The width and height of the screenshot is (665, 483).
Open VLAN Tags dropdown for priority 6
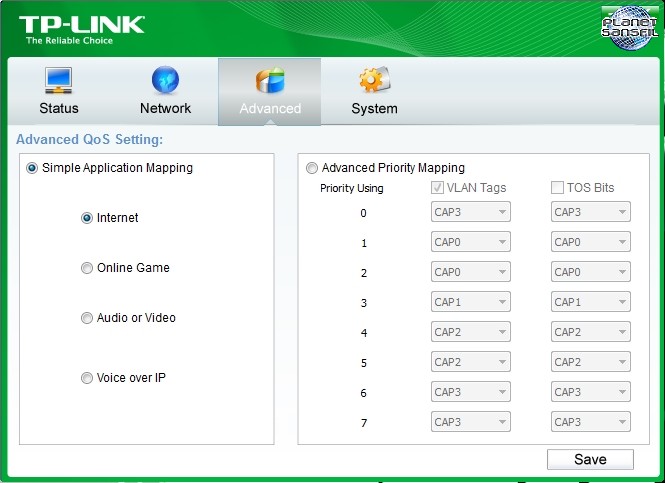point(471,392)
